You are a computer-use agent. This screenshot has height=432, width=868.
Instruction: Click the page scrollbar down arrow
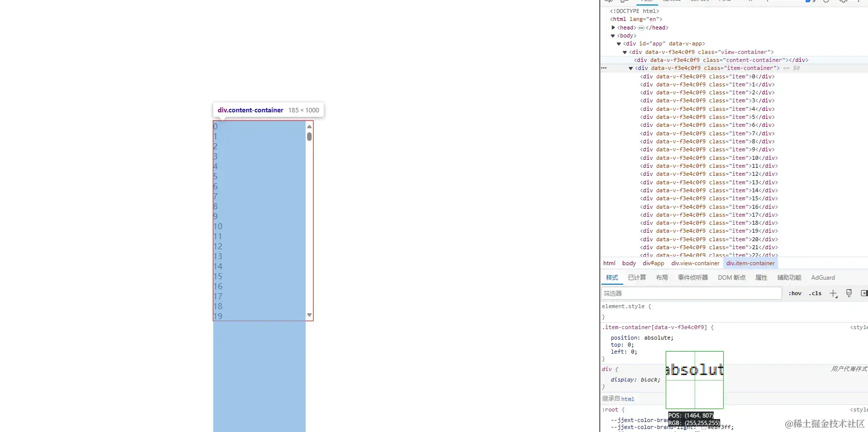[x=309, y=315]
